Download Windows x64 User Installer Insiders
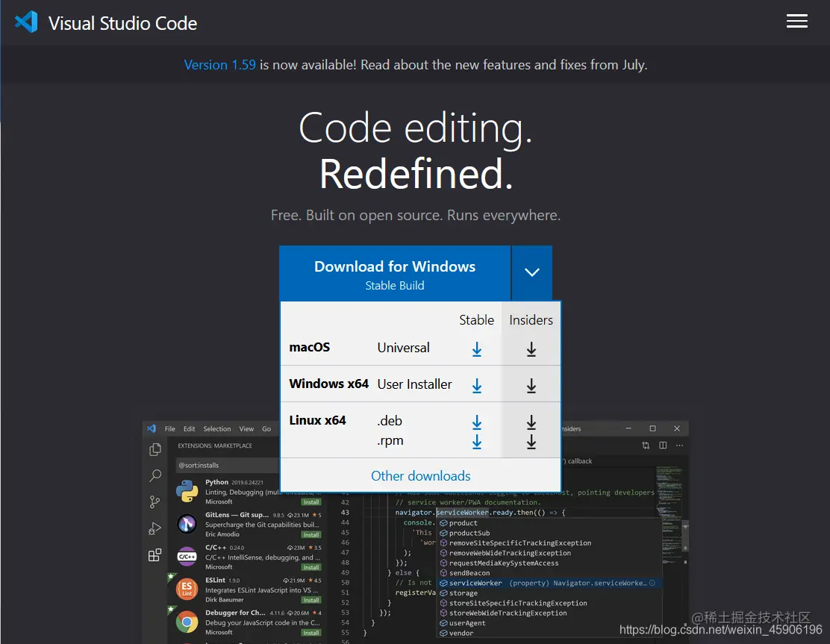830x644 pixels. click(x=531, y=386)
